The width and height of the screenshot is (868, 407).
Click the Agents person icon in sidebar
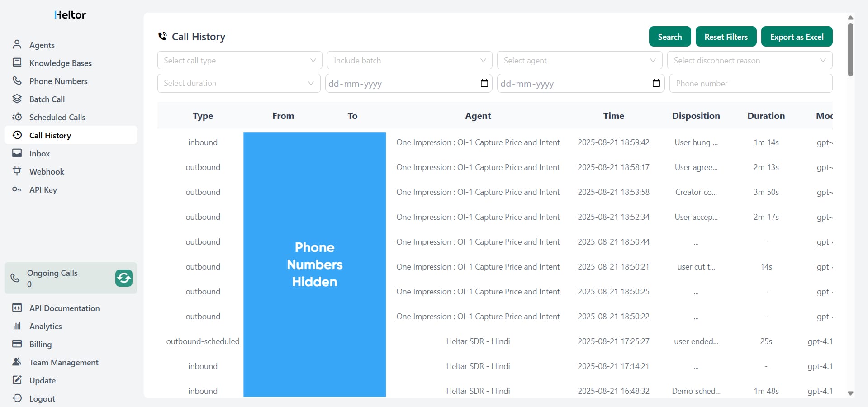(17, 44)
